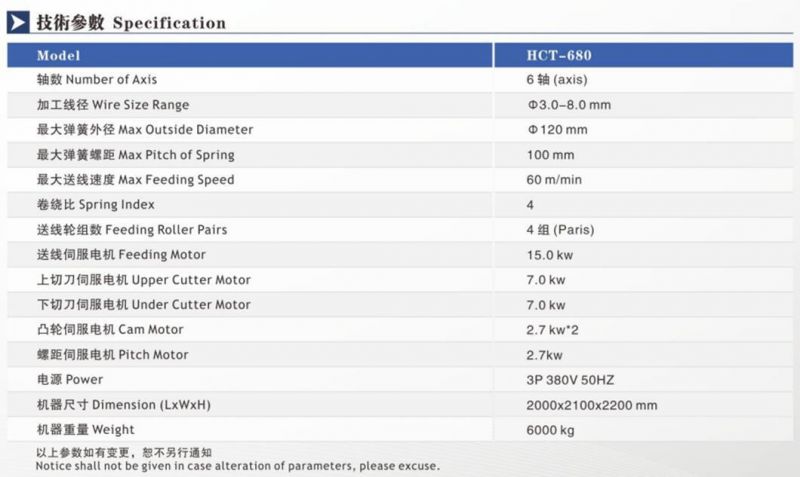Click the Upper Cutter Motor label
The height and width of the screenshot is (477, 800).
pos(144,280)
